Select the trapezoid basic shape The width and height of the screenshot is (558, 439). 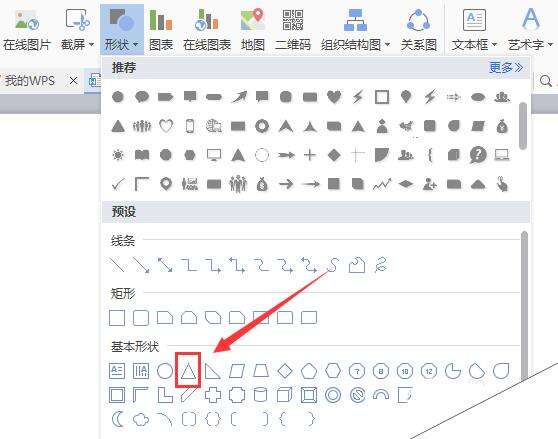[x=261, y=371]
